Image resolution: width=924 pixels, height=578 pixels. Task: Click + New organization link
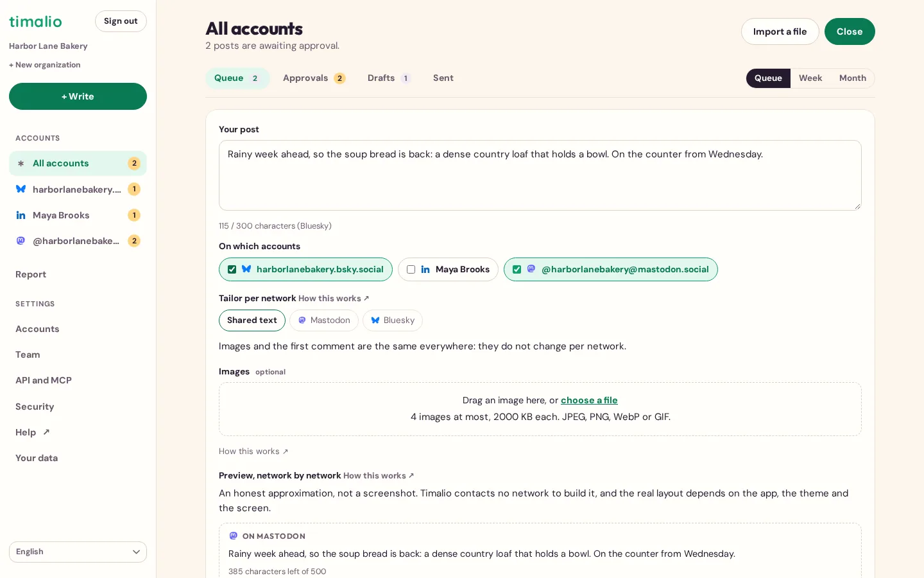[45, 65]
